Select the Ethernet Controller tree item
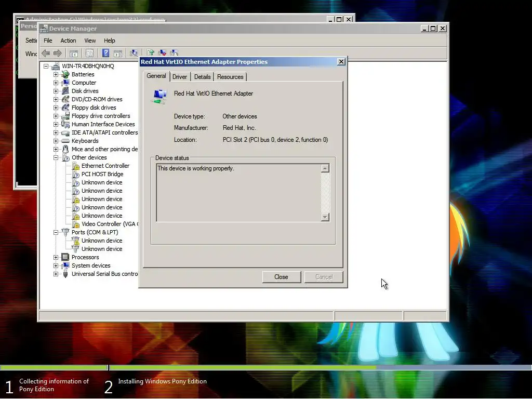The width and height of the screenshot is (532, 399). (x=105, y=166)
